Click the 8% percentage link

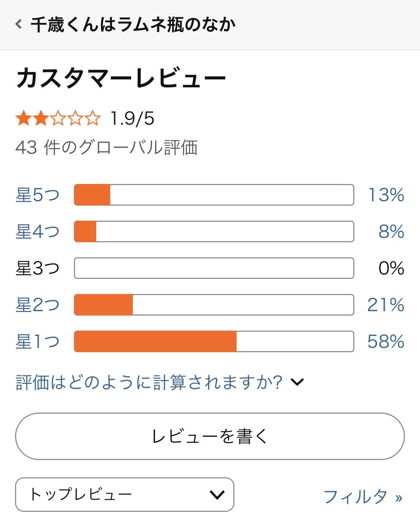coord(391,231)
